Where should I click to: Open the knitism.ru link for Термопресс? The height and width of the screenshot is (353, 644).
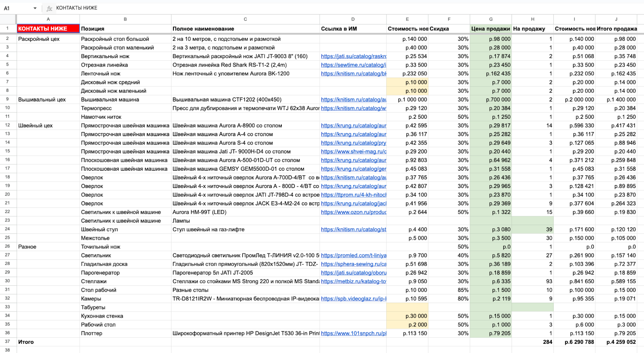pyautogui.click(x=353, y=108)
